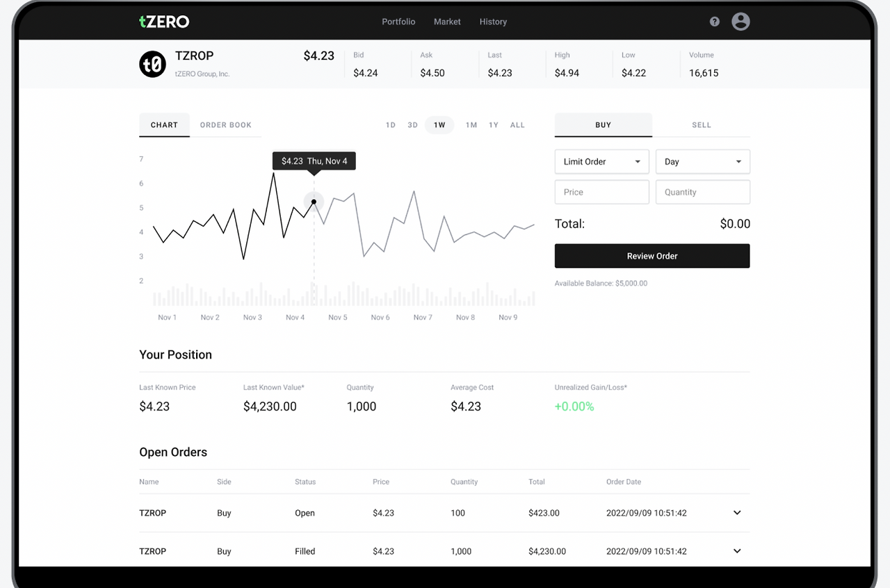The width and height of the screenshot is (890, 588).
Task: Open the History nav item
Action: [x=493, y=22]
